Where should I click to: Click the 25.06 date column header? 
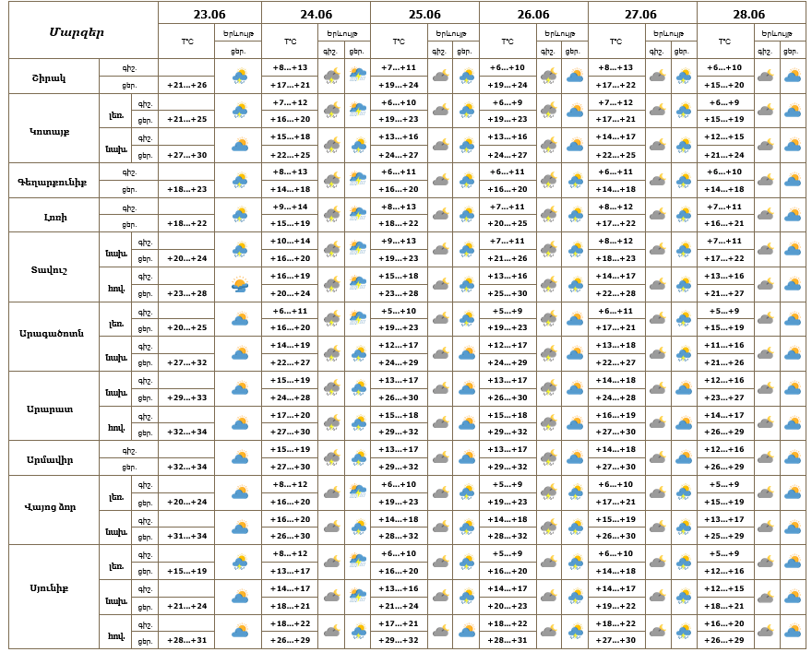pyautogui.click(x=424, y=14)
